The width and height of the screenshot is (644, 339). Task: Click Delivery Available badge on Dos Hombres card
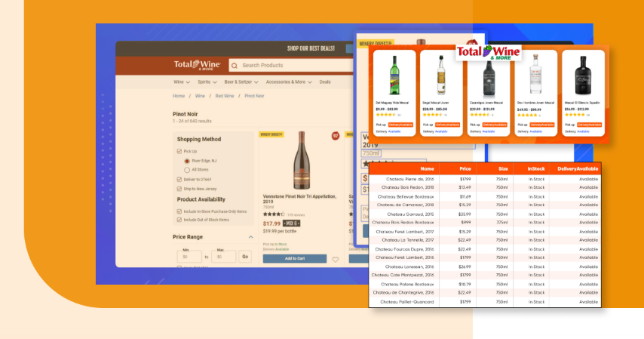pyautogui.click(x=542, y=125)
